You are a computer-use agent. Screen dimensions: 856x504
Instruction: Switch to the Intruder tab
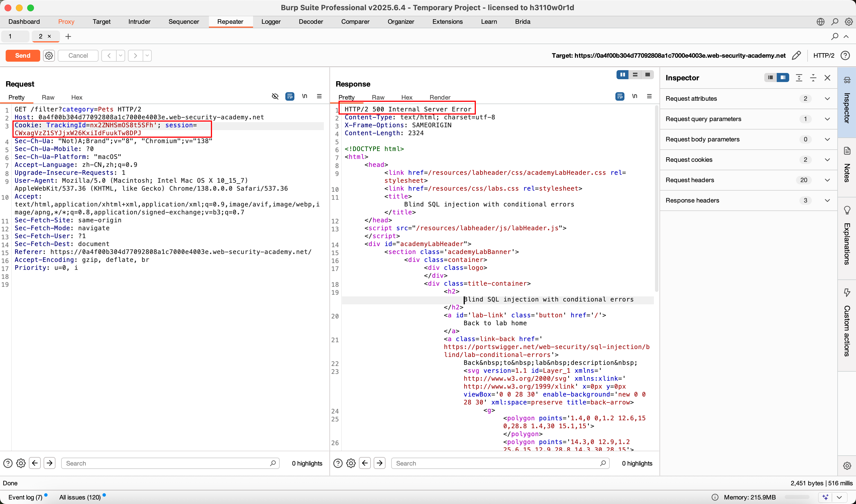(x=139, y=22)
